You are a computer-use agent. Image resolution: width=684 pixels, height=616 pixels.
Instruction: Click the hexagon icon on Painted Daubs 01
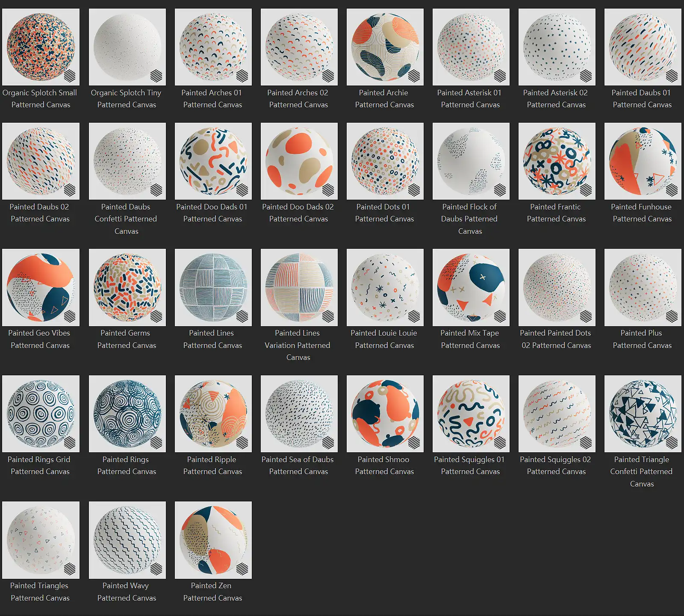pos(672,76)
